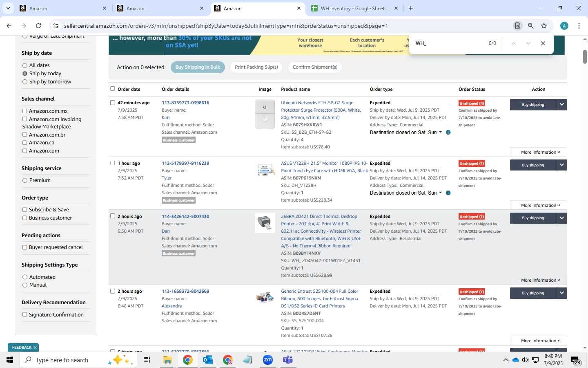This screenshot has height=368, width=588.
Task: Open Microsoft Teams from taskbar
Action: coord(287,360)
